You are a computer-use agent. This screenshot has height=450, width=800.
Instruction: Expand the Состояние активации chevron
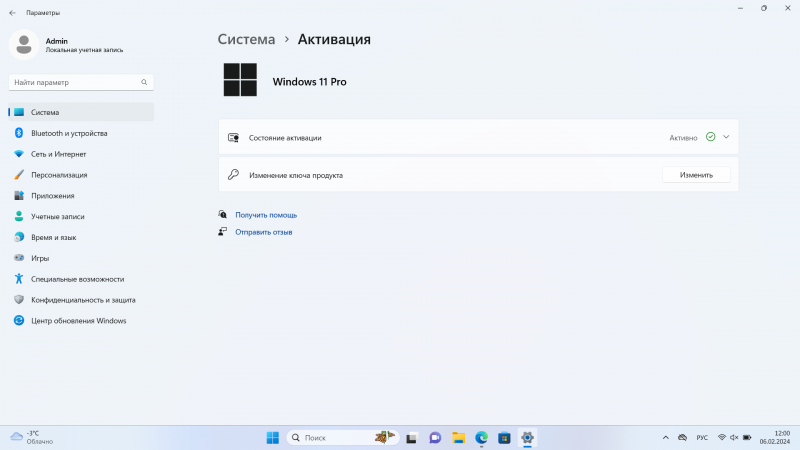(x=726, y=137)
